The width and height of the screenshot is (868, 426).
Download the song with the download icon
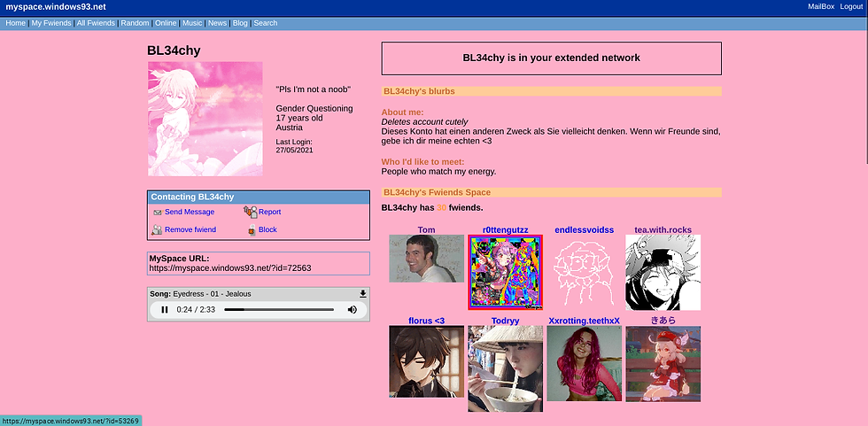pyautogui.click(x=363, y=294)
